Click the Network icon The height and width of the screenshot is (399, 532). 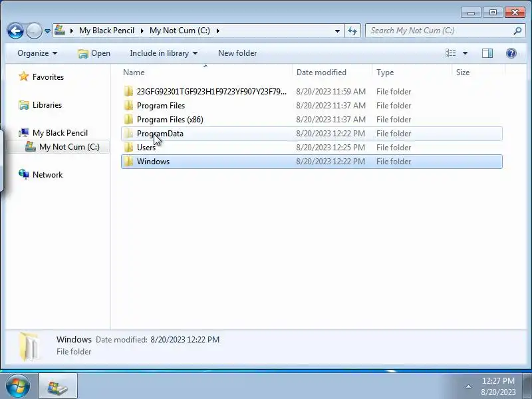pyautogui.click(x=24, y=174)
